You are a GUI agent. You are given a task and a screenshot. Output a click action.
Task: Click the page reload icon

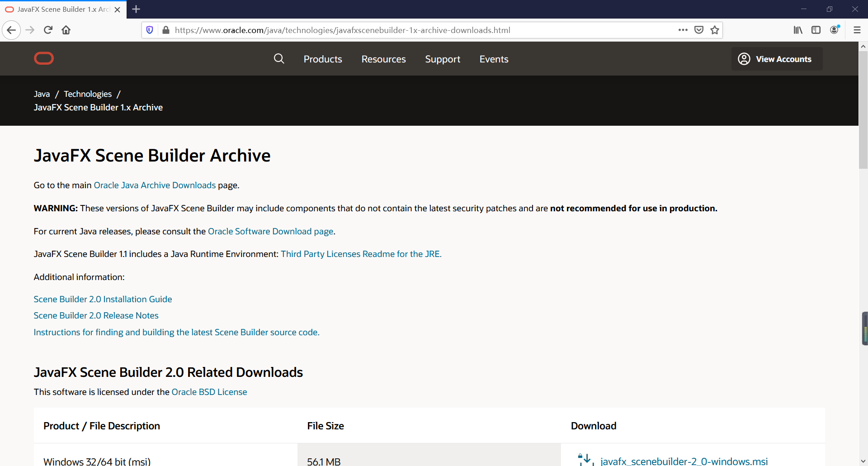click(48, 30)
